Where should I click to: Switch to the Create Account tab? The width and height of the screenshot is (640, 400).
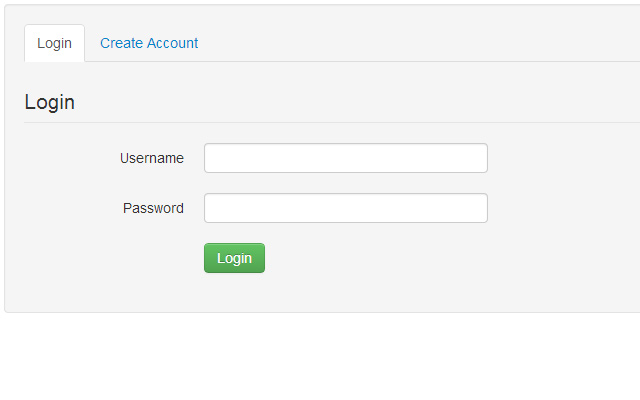point(149,43)
